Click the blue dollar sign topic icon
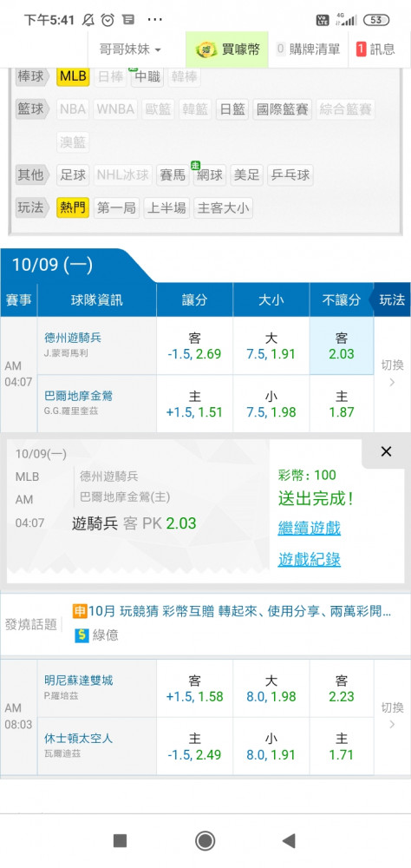Screen dimensions: 411x868 [x=82, y=635]
